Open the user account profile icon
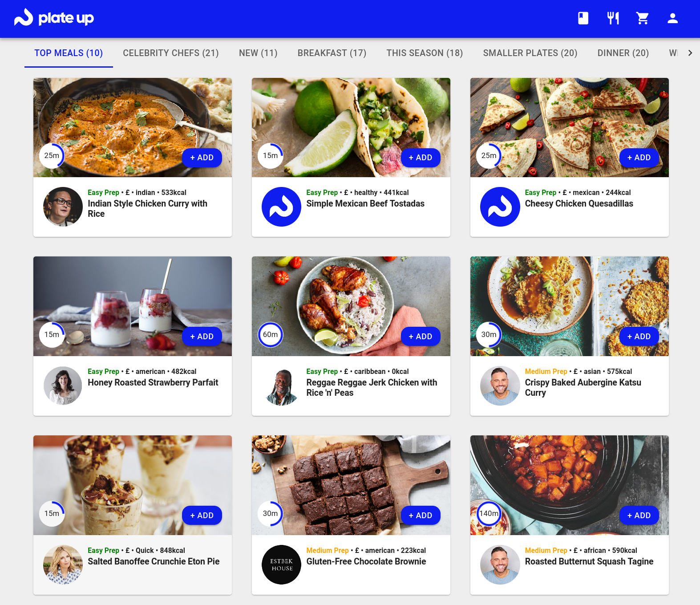The image size is (700, 605). [672, 18]
